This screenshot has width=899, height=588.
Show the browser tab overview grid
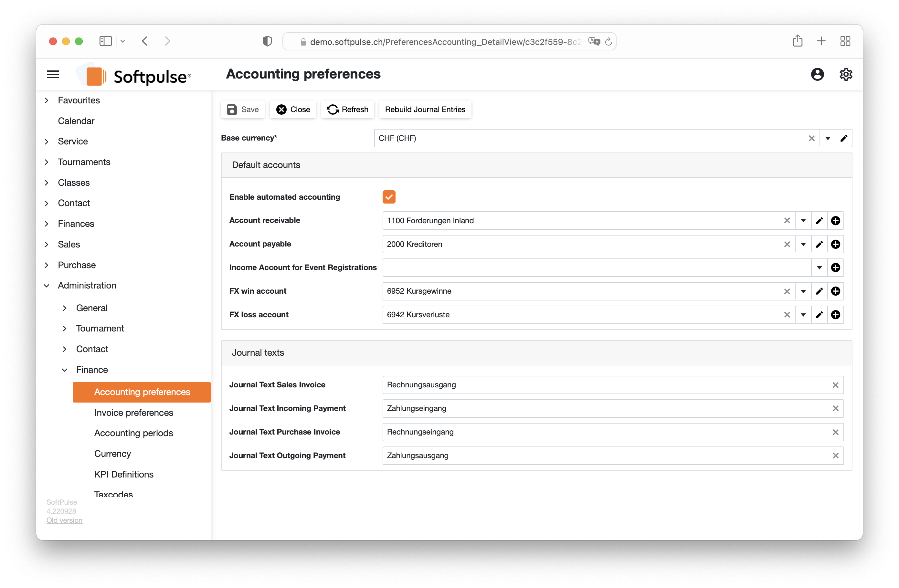coord(845,41)
